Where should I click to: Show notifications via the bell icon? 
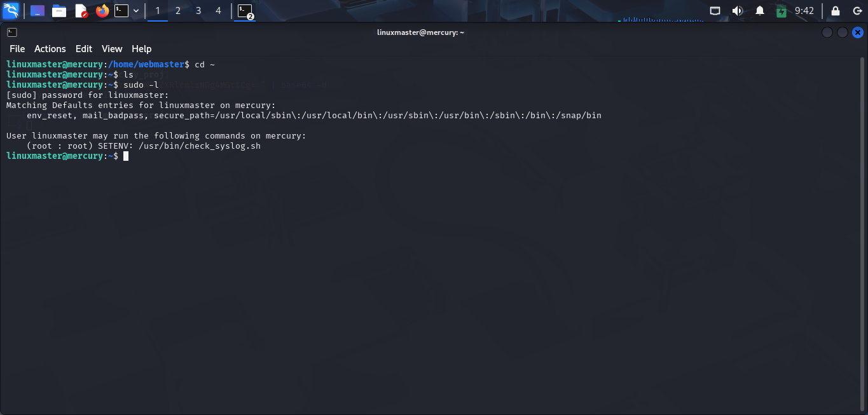click(759, 11)
